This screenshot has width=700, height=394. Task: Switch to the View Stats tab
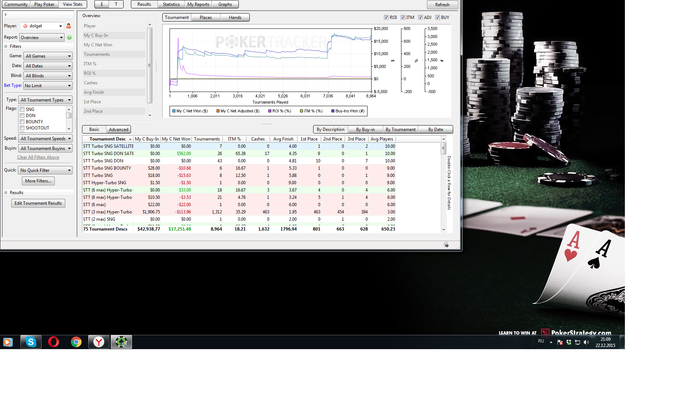pyautogui.click(x=72, y=4)
